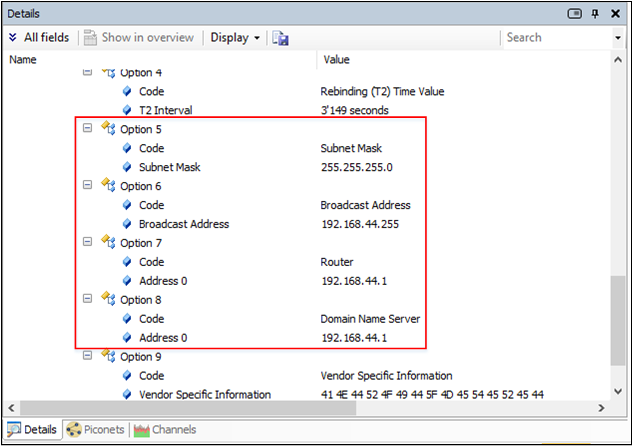633x446 pixels.
Task: Select the Broadcast Address code value in Option 6
Action: tap(365, 205)
